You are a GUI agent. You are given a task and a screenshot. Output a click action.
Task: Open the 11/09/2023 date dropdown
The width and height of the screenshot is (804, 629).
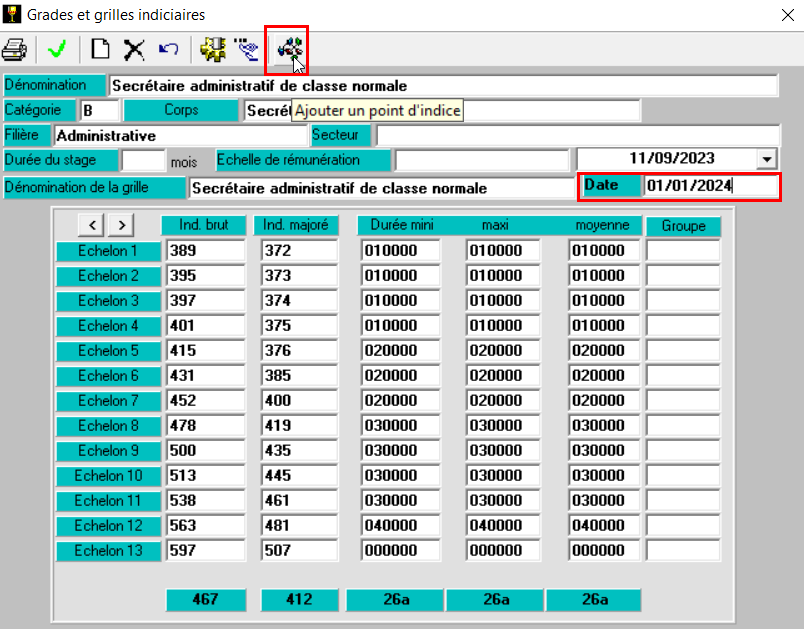pyautogui.click(x=767, y=160)
